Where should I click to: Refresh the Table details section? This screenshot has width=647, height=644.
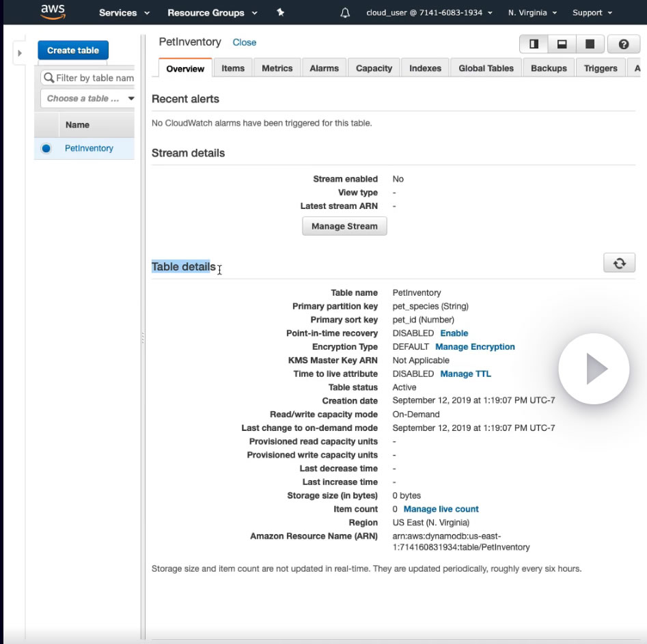point(619,263)
